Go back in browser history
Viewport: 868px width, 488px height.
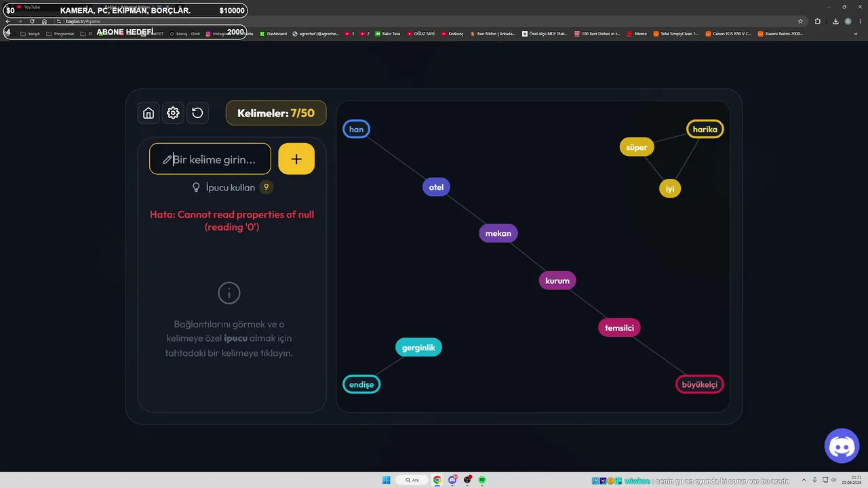7,21
